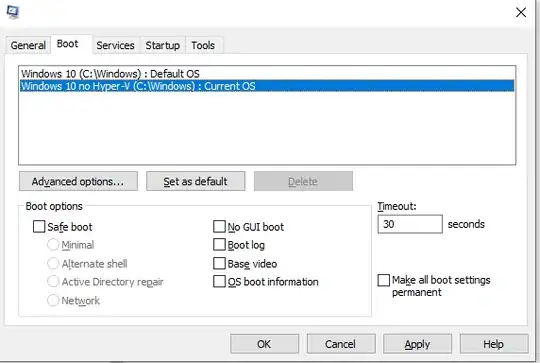This screenshot has width=540, height=363.
Task: Close the System Configuration dialog
Action: click(521, 12)
